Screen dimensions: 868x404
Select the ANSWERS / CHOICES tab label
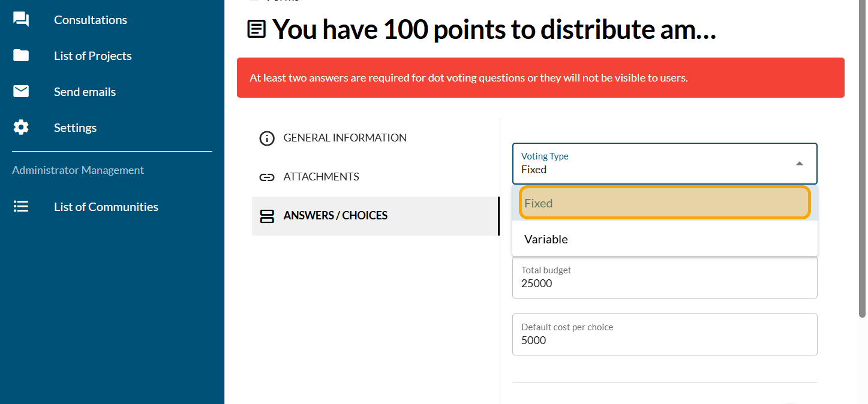tap(335, 216)
